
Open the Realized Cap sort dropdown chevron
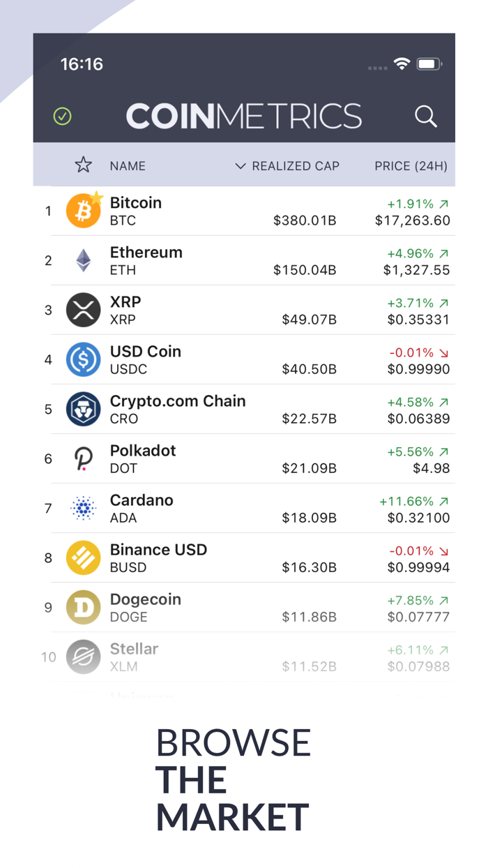pos(240,165)
